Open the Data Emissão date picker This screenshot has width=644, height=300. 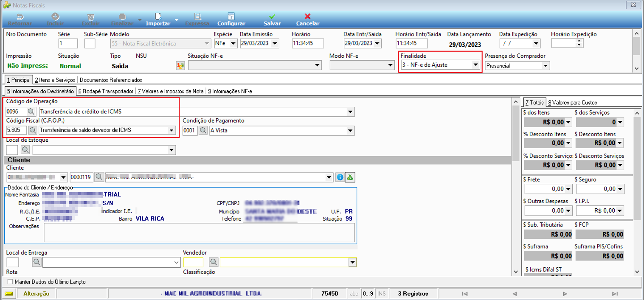275,43
